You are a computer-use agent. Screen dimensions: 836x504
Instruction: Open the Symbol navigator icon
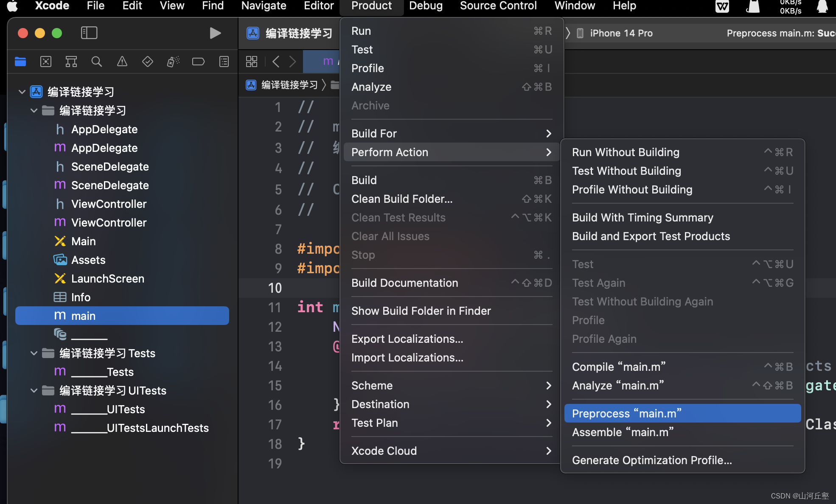pyautogui.click(x=71, y=62)
